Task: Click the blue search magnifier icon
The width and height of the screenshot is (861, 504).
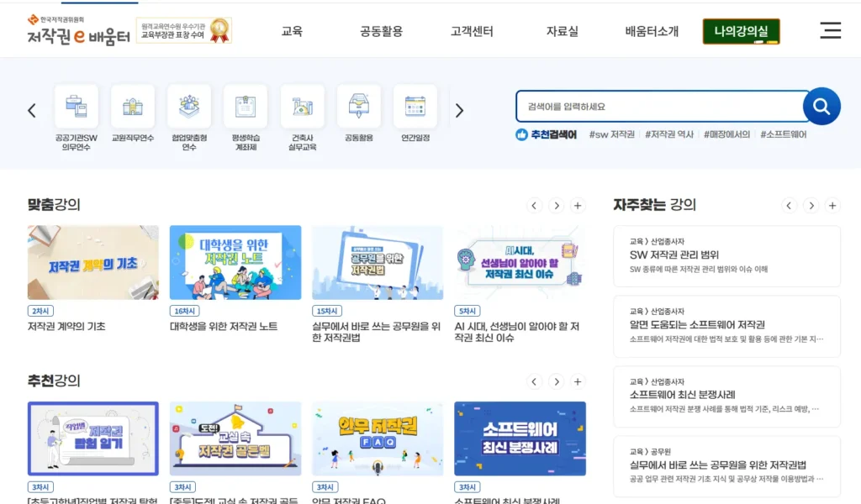Action: click(821, 106)
